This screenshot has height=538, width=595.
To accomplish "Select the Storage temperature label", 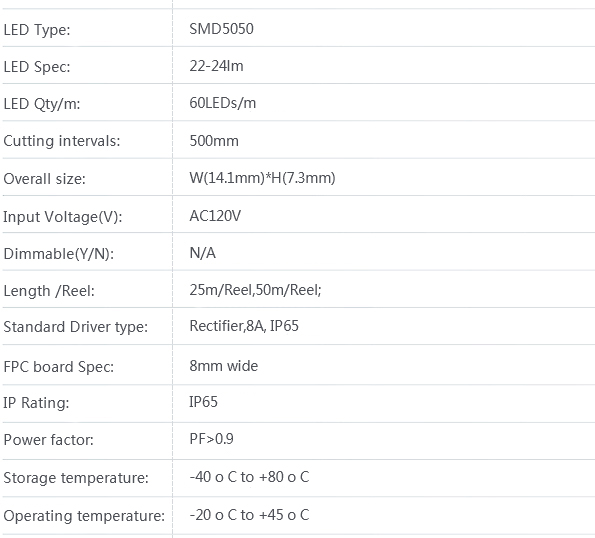I will point(76,478).
